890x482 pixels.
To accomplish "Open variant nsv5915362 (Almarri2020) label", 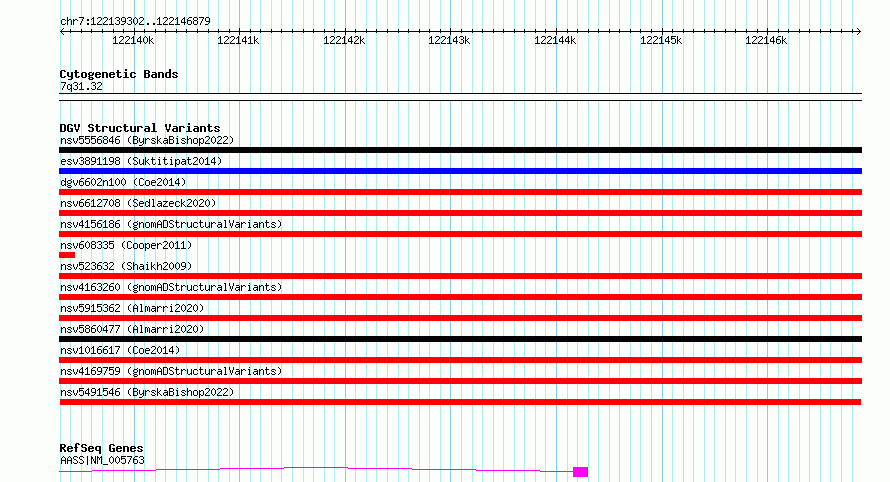I will (132, 308).
